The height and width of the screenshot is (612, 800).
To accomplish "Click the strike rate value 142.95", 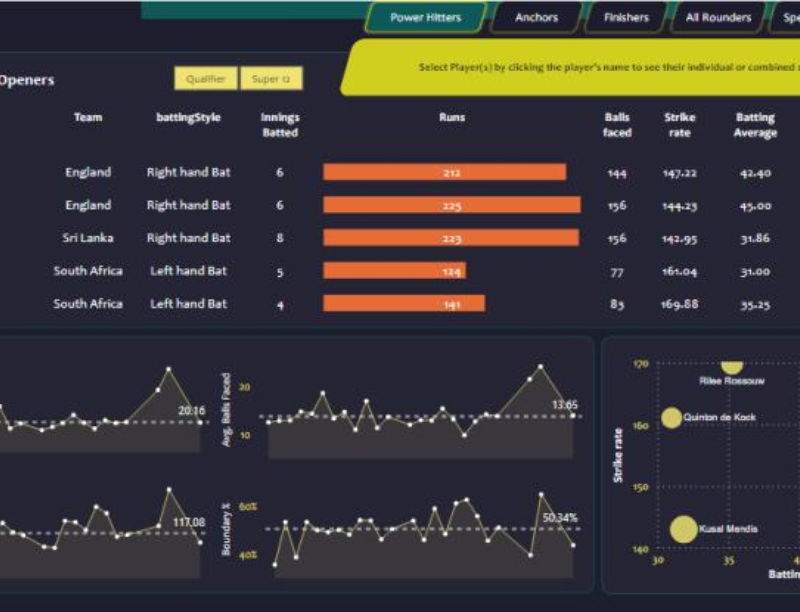I will tap(680, 239).
